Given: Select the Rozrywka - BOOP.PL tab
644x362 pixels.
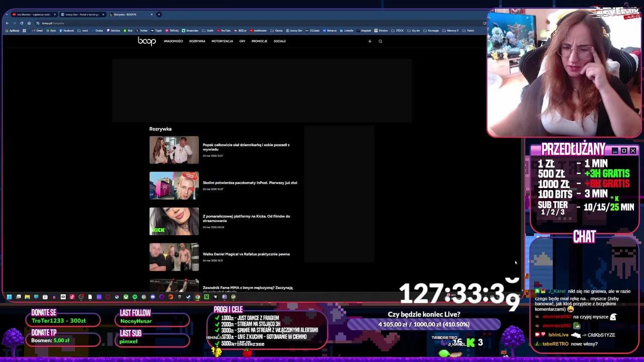Looking at the screenshot, I should click(x=131, y=14).
